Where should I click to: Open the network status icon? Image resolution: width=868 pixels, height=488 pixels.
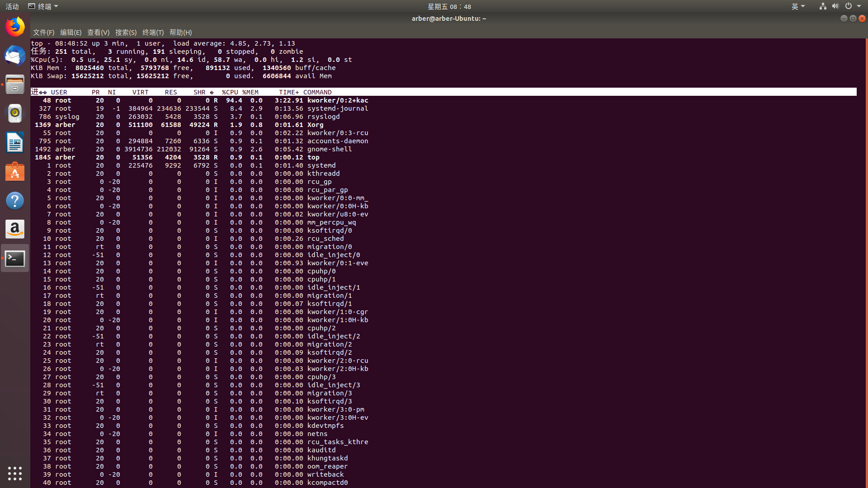click(x=823, y=6)
